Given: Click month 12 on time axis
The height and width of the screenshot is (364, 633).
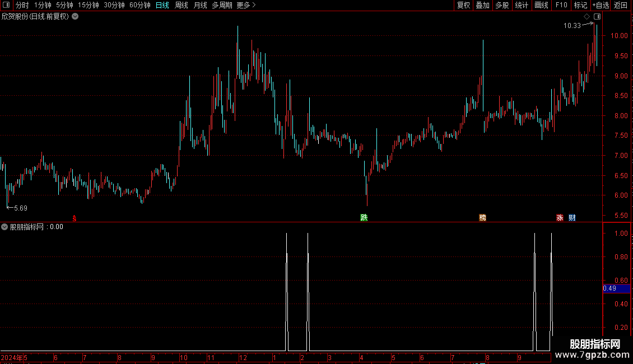Looking at the screenshot, I should tap(243, 357).
